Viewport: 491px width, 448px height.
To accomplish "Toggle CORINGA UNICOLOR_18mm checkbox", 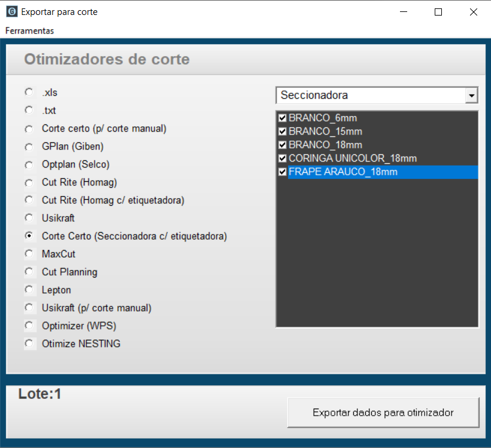I will click(x=283, y=159).
